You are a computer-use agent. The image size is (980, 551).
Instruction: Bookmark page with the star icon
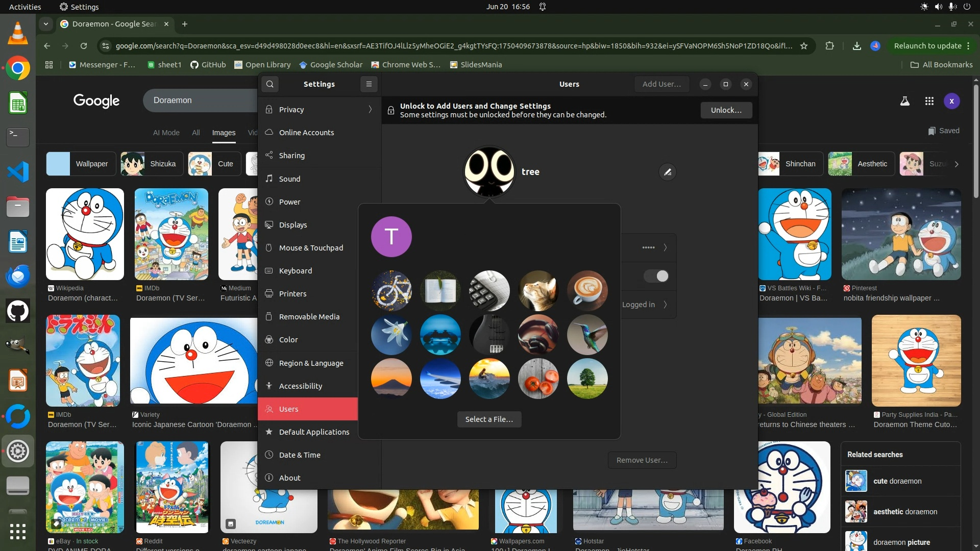[x=804, y=46]
